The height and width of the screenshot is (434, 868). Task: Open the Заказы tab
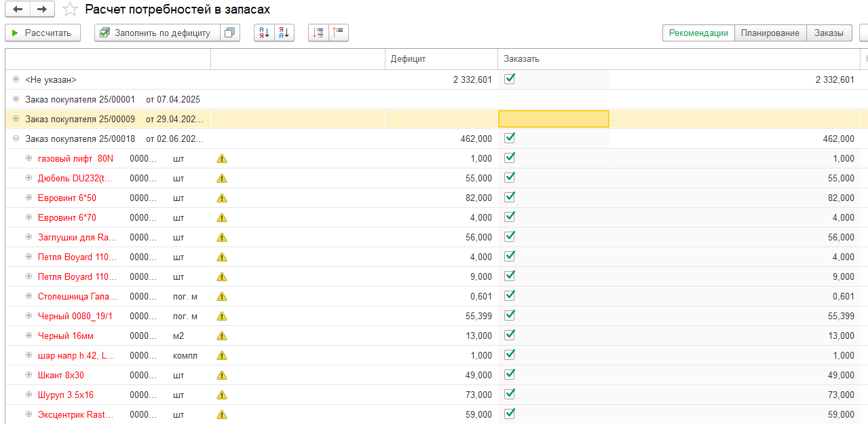[x=829, y=33]
